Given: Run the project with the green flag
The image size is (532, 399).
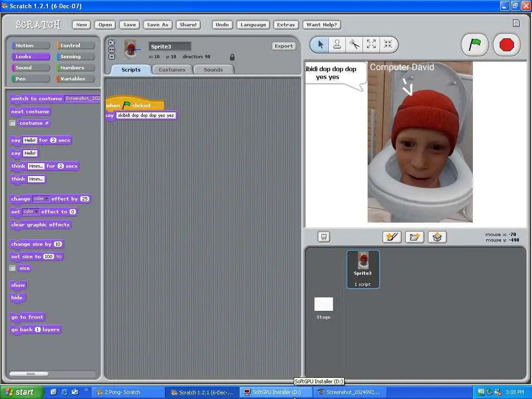Looking at the screenshot, I should [x=475, y=45].
